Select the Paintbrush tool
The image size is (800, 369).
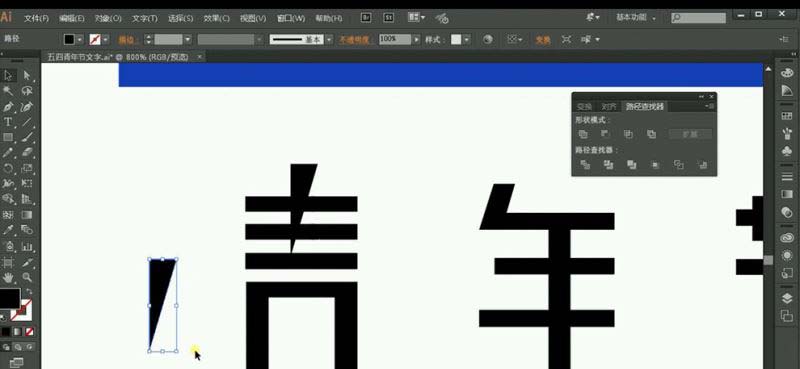point(27,137)
